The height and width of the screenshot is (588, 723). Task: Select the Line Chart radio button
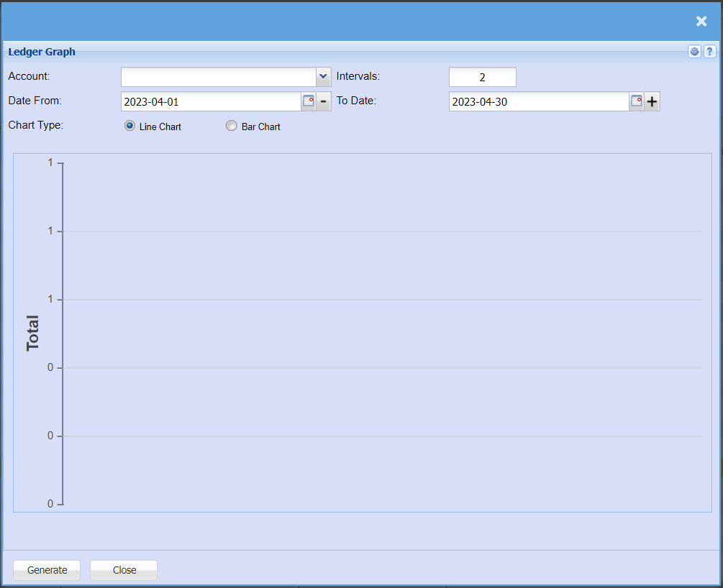pos(129,126)
